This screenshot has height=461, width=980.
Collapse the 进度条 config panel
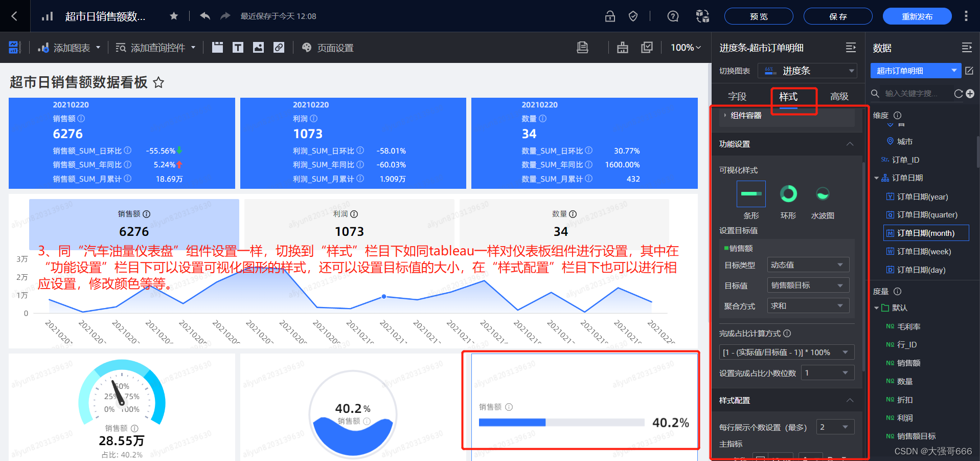[x=851, y=48]
